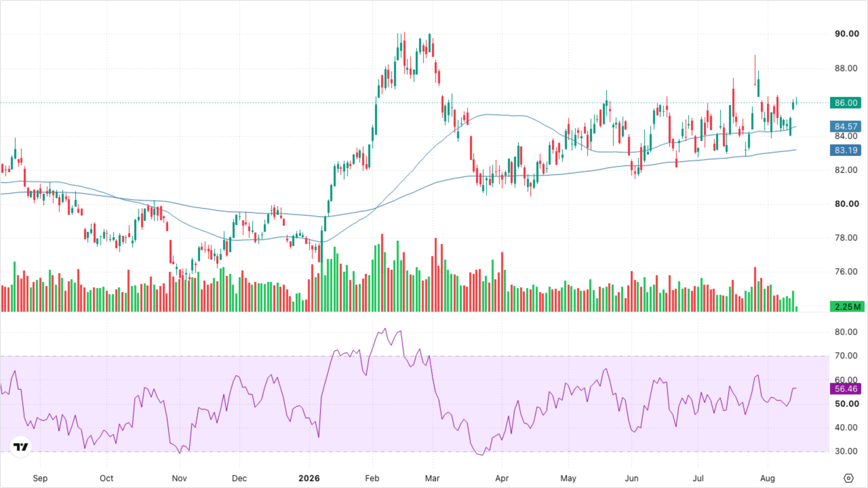Select the green 86.00 current price label
868x488 pixels.
click(846, 103)
